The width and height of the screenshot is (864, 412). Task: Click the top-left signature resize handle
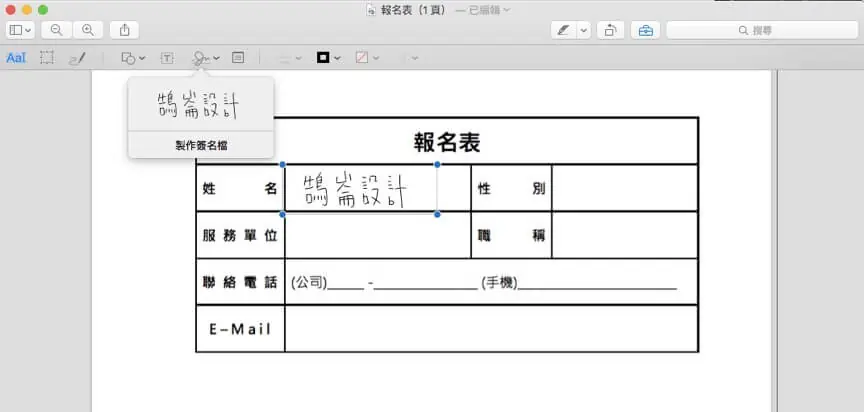[283, 164]
